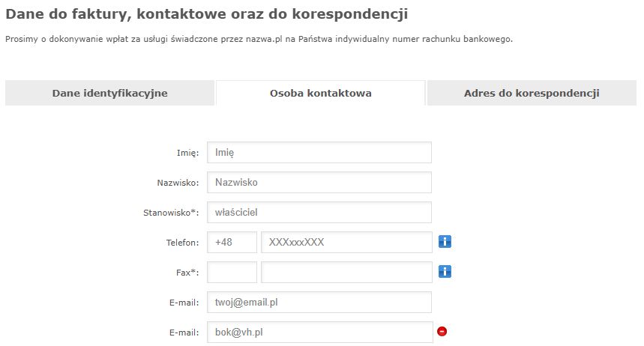Click the Fax*: field label

(x=187, y=273)
